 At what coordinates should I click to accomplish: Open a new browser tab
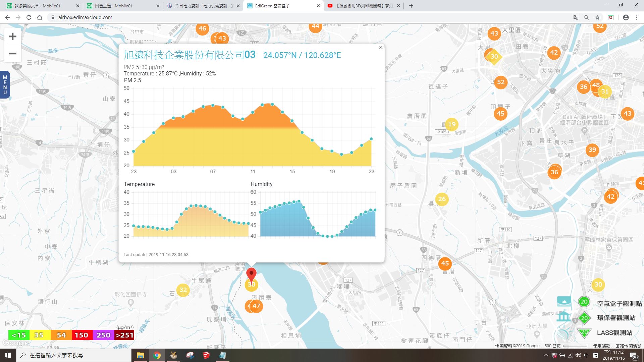tap(411, 6)
